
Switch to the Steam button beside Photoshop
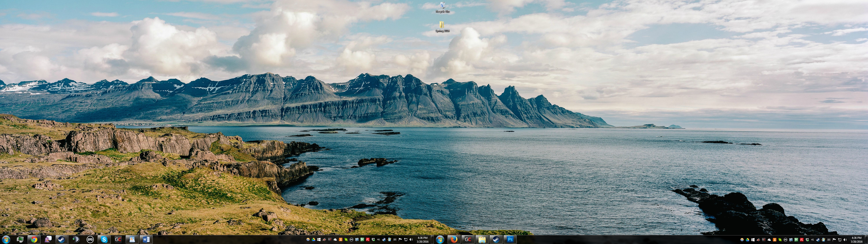click(x=496, y=240)
